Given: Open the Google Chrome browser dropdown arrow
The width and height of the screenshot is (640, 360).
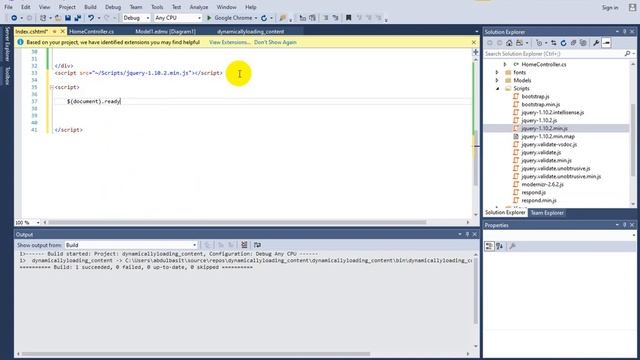Looking at the screenshot, I should tap(256, 18).
